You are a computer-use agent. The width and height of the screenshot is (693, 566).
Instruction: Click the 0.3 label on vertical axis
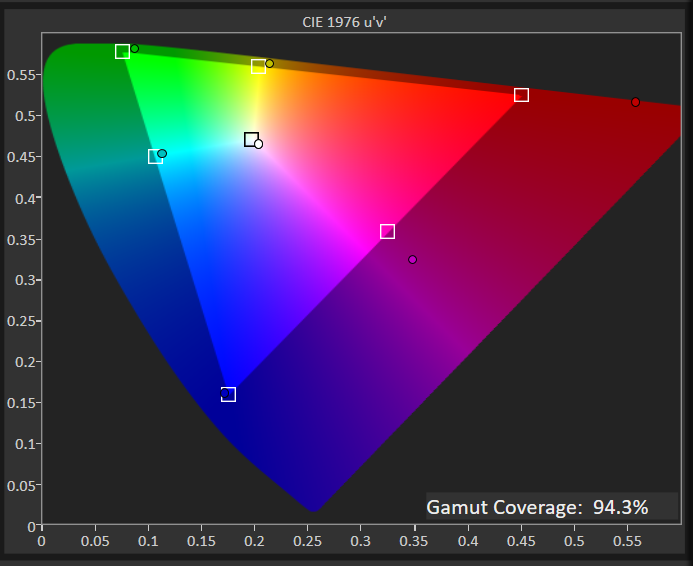24,280
